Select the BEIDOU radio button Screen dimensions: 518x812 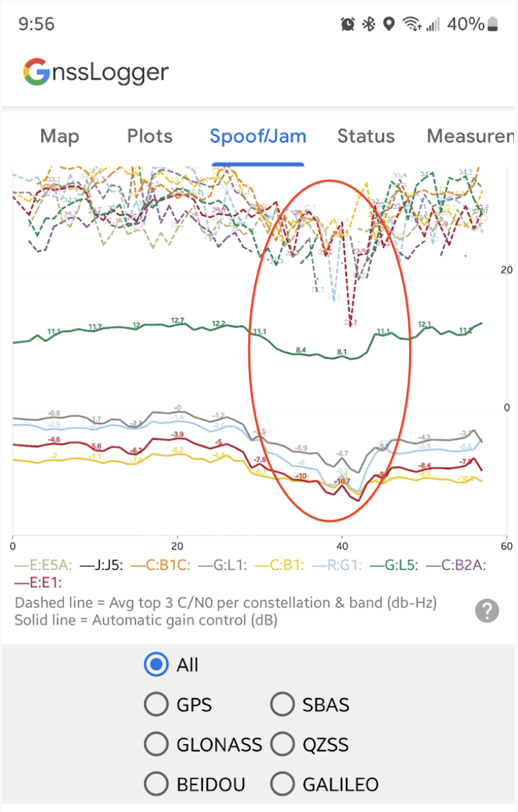[156, 784]
